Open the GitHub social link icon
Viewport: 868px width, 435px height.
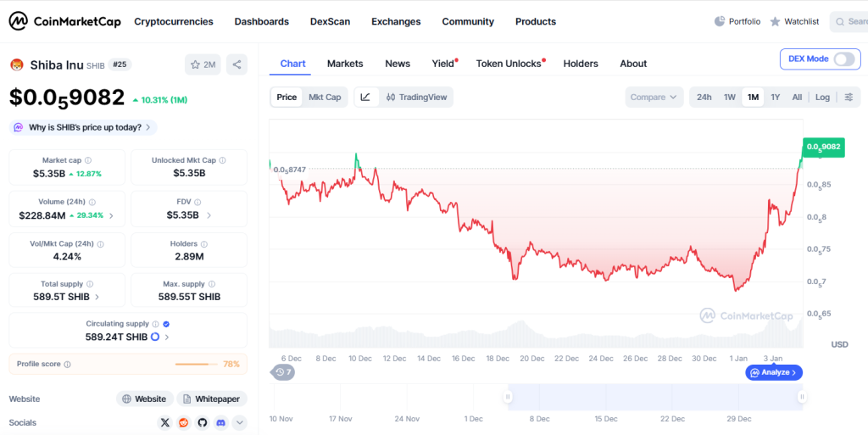[203, 422]
